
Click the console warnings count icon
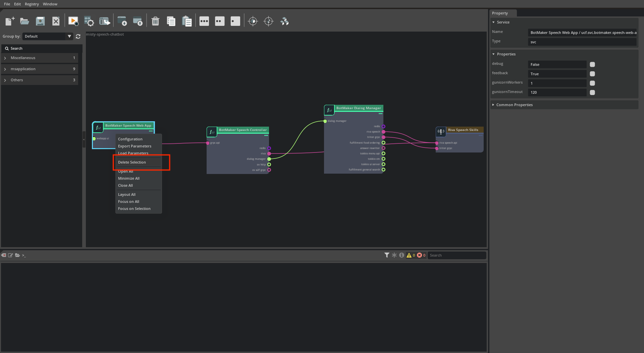pos(411,255)
